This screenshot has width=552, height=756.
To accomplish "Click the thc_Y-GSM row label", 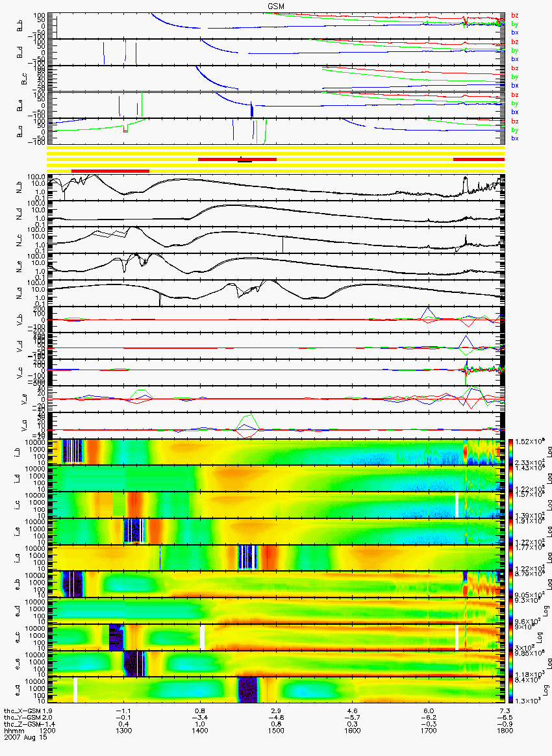I will [x=22, y=718].
